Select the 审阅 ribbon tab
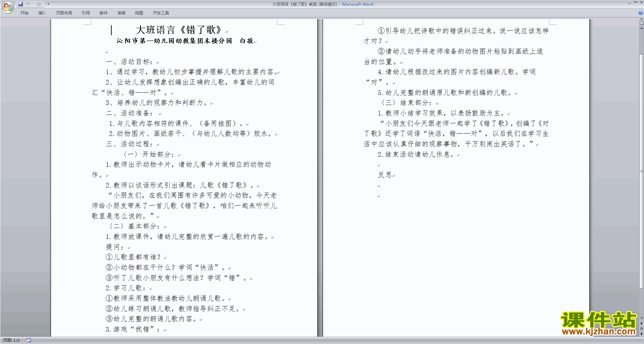Viewport: 644px width, 344px height. point(121,13)
